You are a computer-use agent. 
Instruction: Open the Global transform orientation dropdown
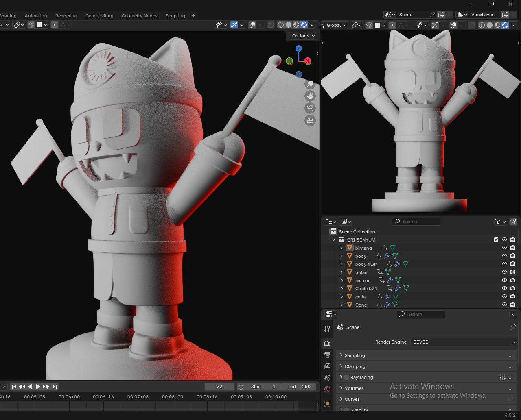(x=334, y=25)
